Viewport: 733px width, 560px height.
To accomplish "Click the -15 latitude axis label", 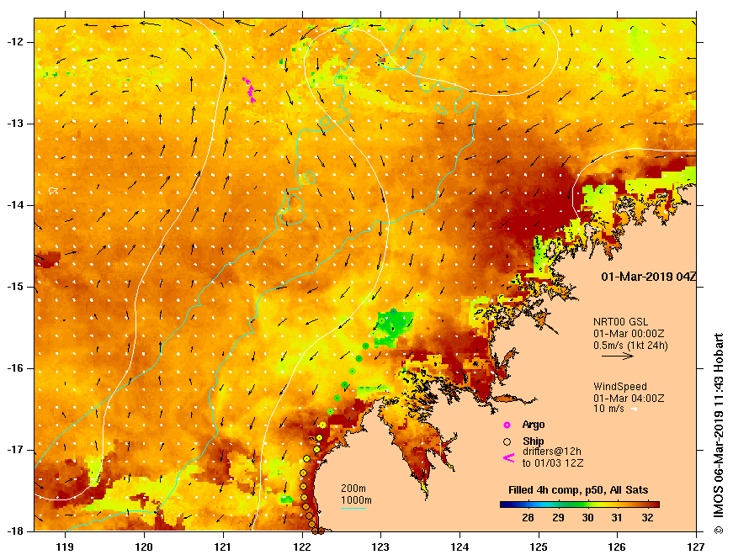I will 14,287.
